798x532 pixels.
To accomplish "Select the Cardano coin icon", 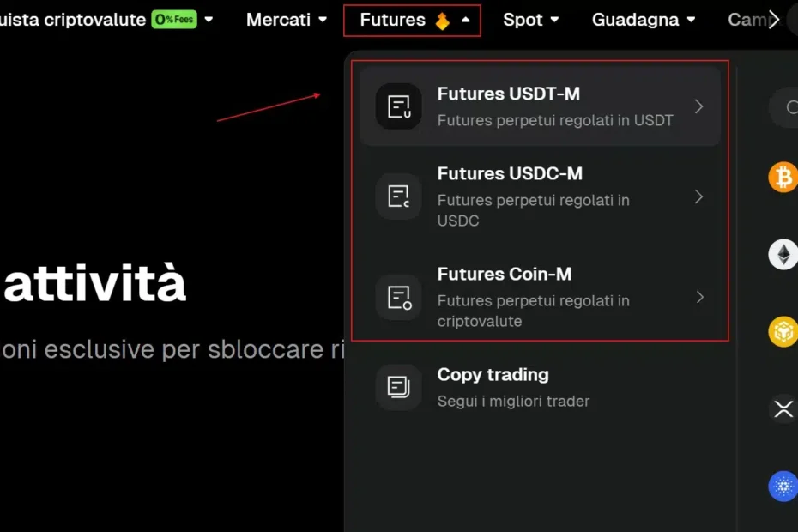I will (x=783, y=487).
